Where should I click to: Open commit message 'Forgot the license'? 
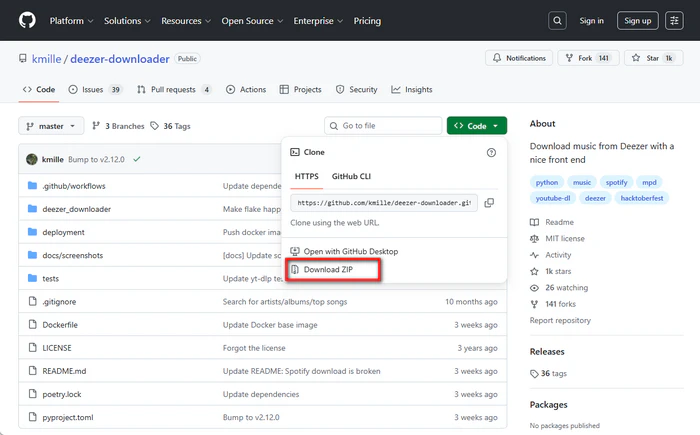point(254,348)
